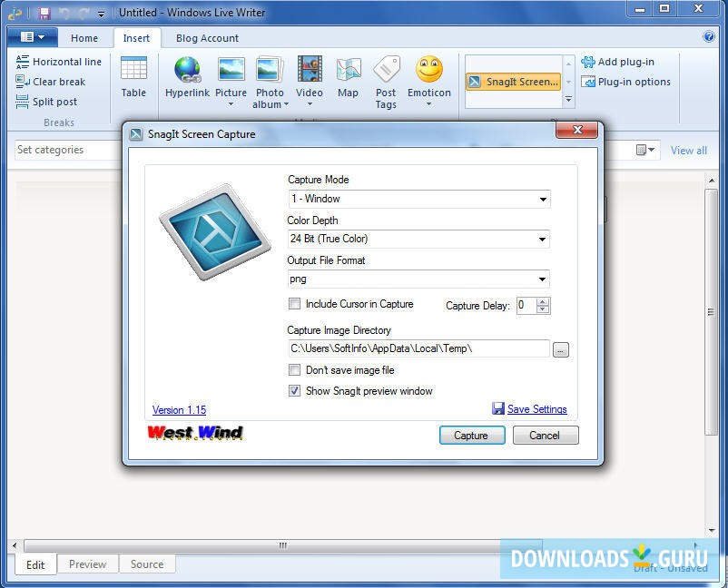This screenshot has height=588, width=728.
Task: Insert a Picture
Action: (x=231, y=79)
